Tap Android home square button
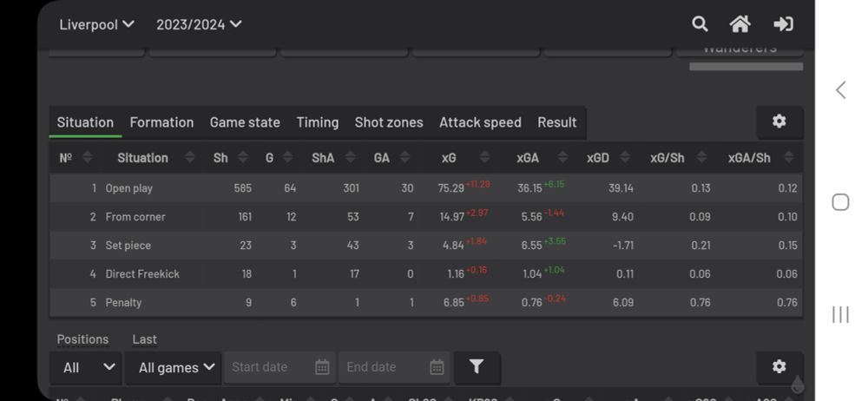 (839, 202)
